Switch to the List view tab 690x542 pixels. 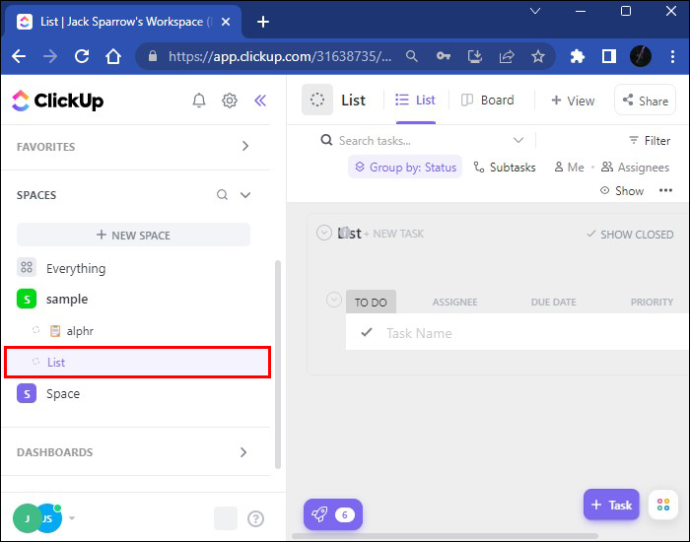pyautogui.click(x=415, y=100)
